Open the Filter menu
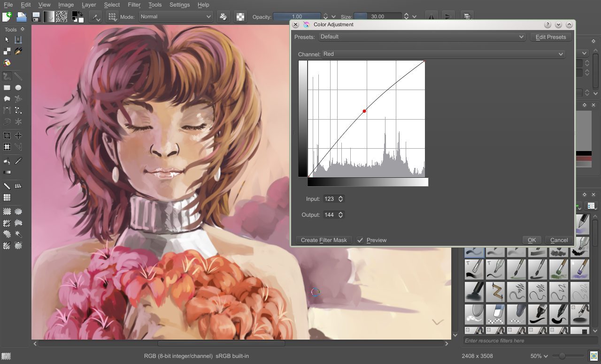The image size is (601, 364). pyautogui.click(x=134, y=5)
